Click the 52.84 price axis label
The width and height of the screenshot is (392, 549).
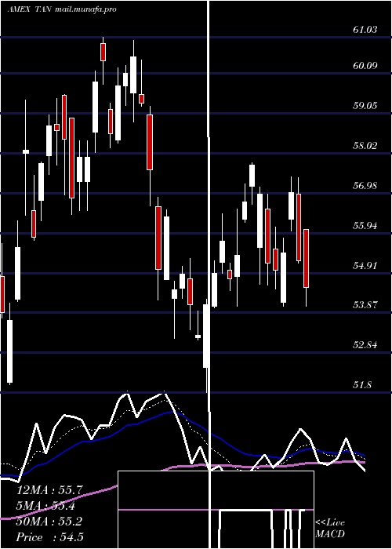point(365,345)
